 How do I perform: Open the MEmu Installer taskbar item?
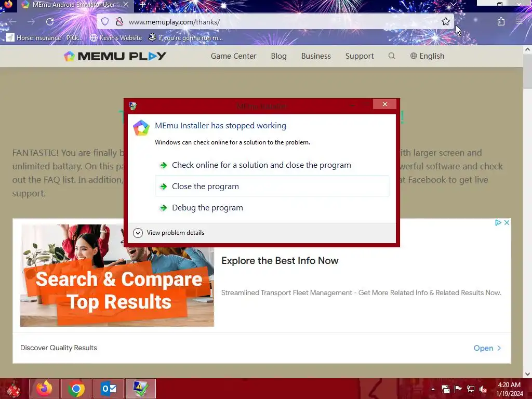coord(140,389)
